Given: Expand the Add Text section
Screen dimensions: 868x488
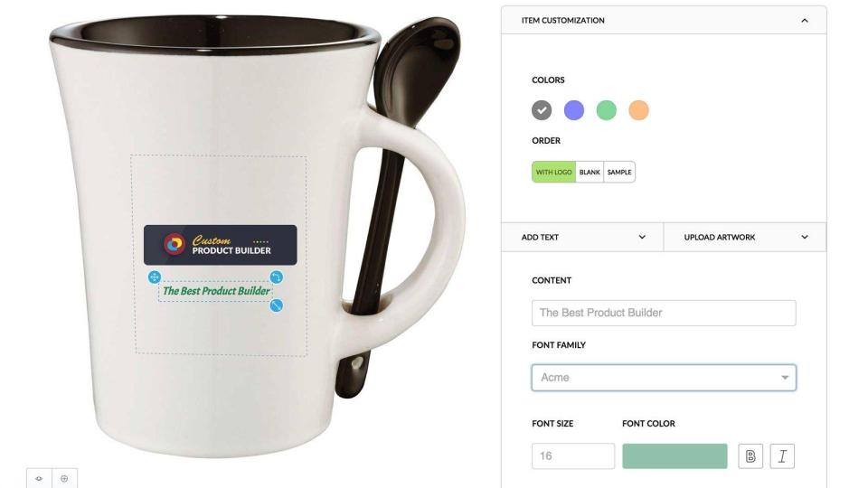Looking at the screenshot, I should click(582, 237).
